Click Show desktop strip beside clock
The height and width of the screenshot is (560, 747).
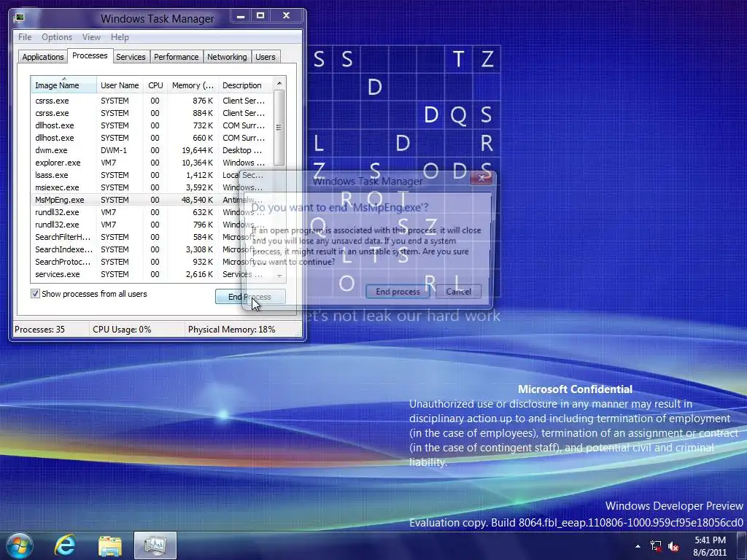[741, 546]
